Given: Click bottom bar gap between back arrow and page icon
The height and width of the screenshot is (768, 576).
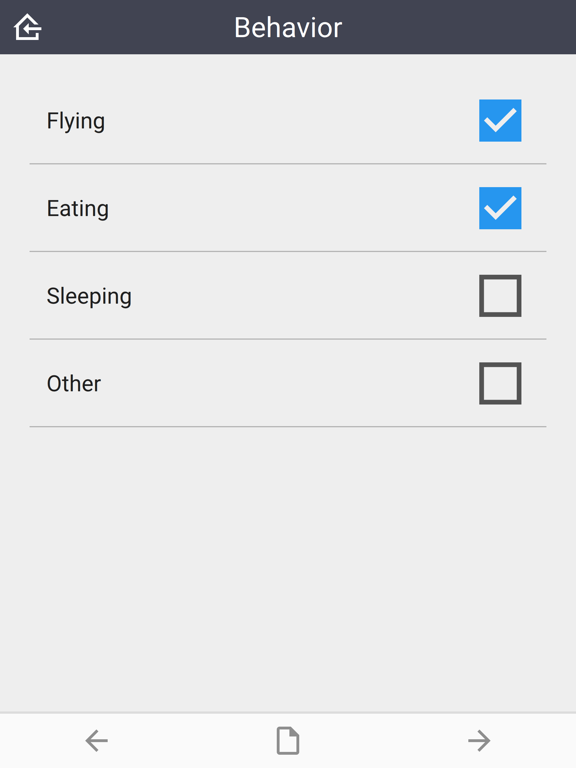Looking at the screenshot, I should (x=192, y=740).
